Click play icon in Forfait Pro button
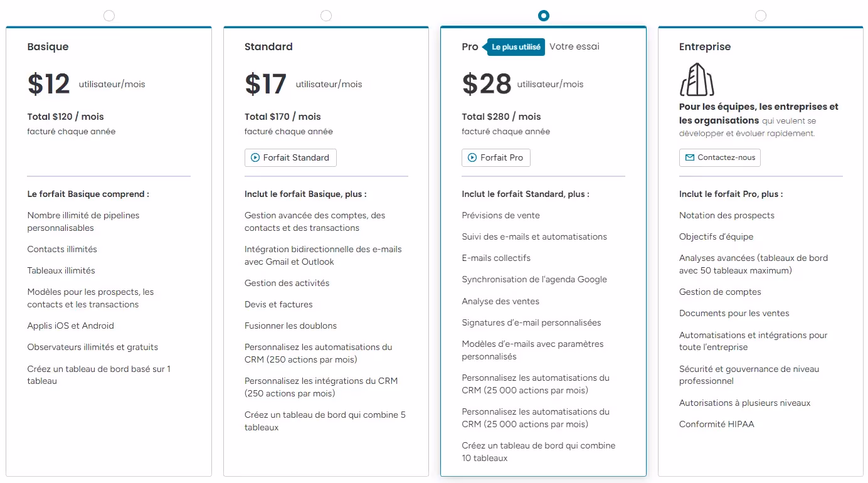This screenshot has width=868, height=483. (472, 158)
